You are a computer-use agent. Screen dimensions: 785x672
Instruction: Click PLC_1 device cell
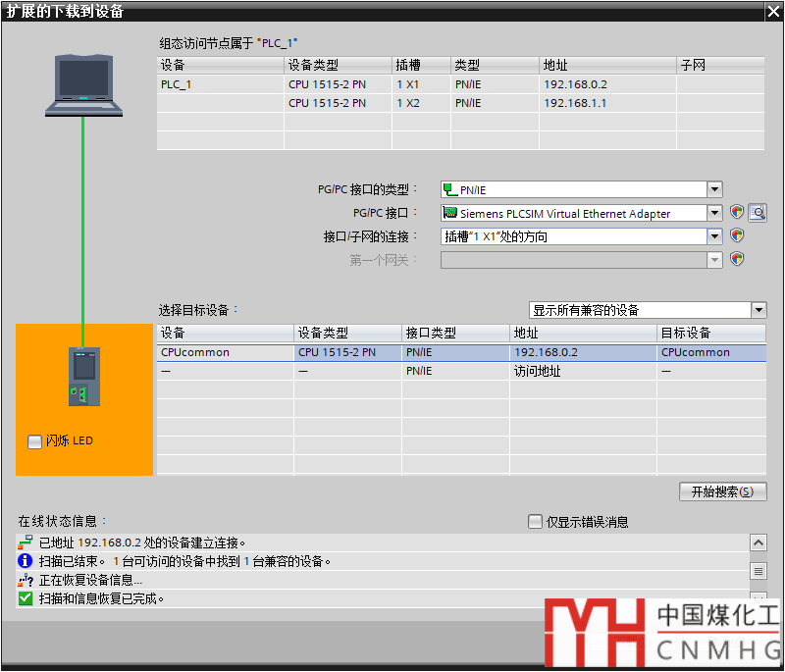click(220, 84)
